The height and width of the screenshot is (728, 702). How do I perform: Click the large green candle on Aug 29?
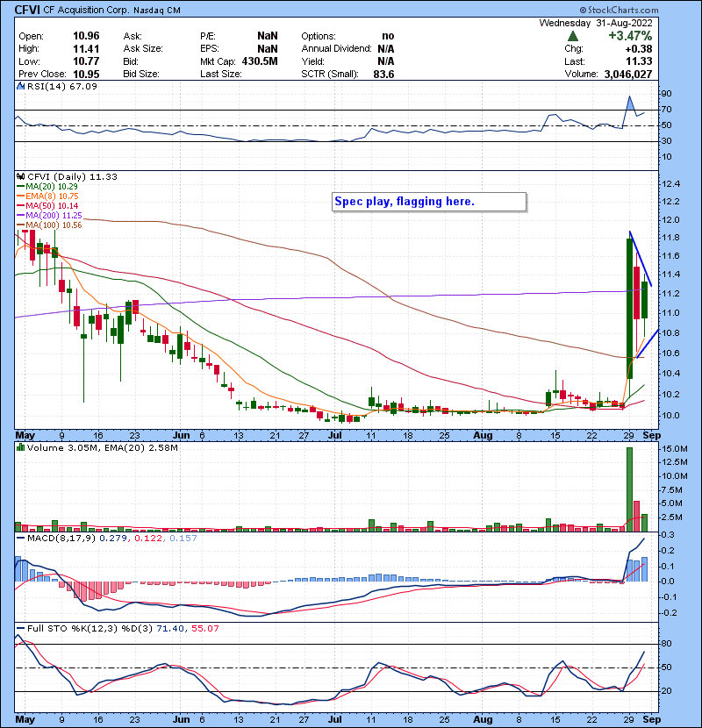[x=629, y=309]
